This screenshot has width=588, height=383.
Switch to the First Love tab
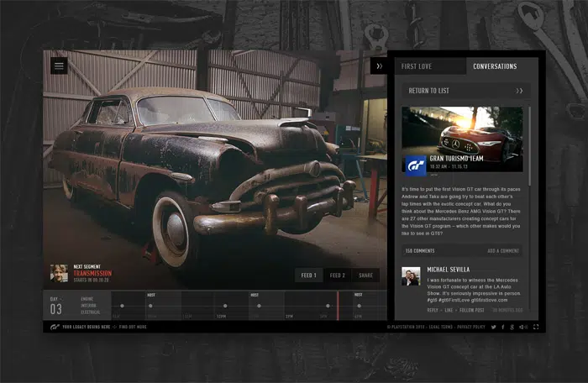(417, 66)
